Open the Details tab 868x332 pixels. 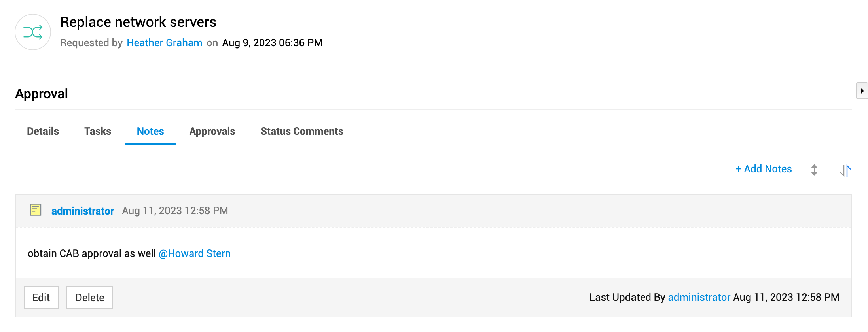coord(43,131)
